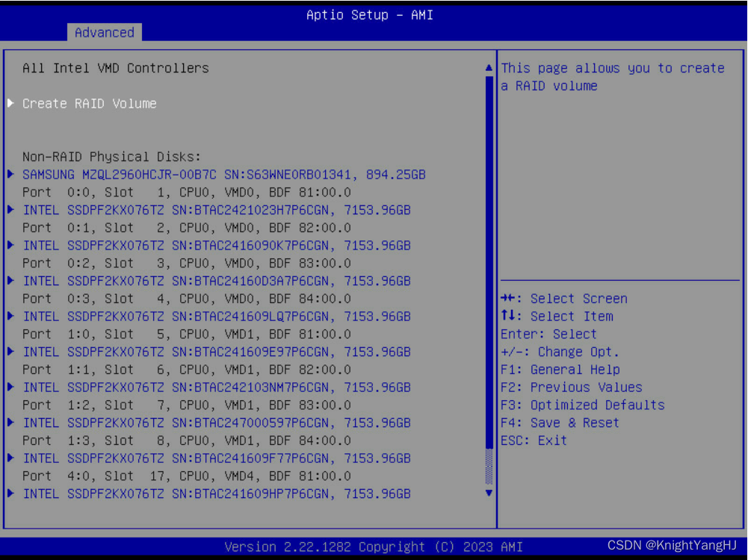Click arrow beside disk SN:BTAC242103NM7P6CGN
Screen dimensions: 748x560
click(x=10, y=387)
